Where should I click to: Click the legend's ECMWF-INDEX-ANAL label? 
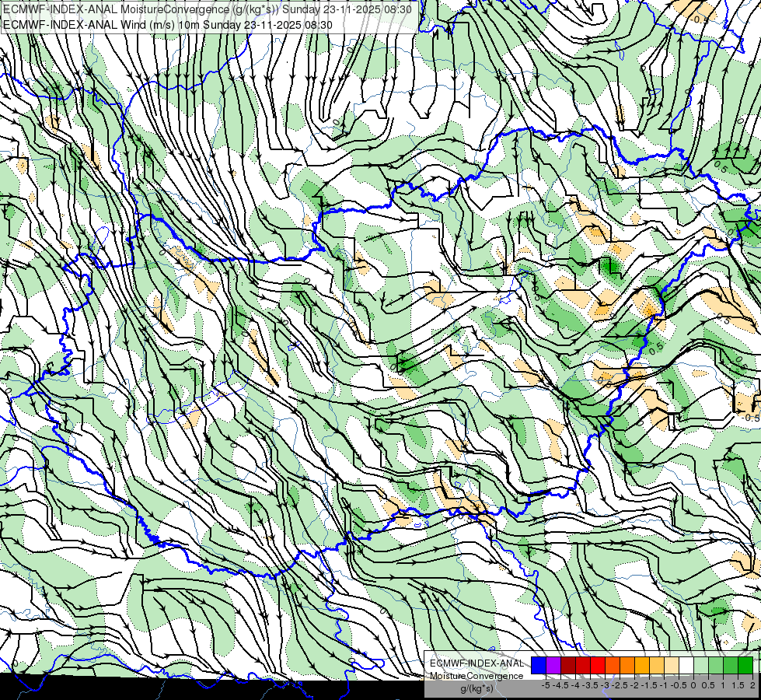pos(476,663)
